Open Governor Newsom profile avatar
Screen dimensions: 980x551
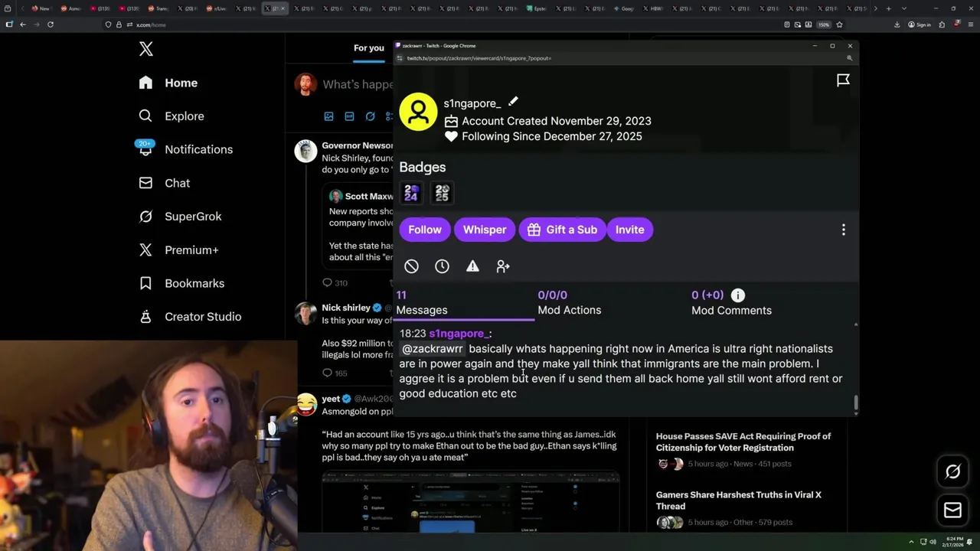(x=305, y=151)
